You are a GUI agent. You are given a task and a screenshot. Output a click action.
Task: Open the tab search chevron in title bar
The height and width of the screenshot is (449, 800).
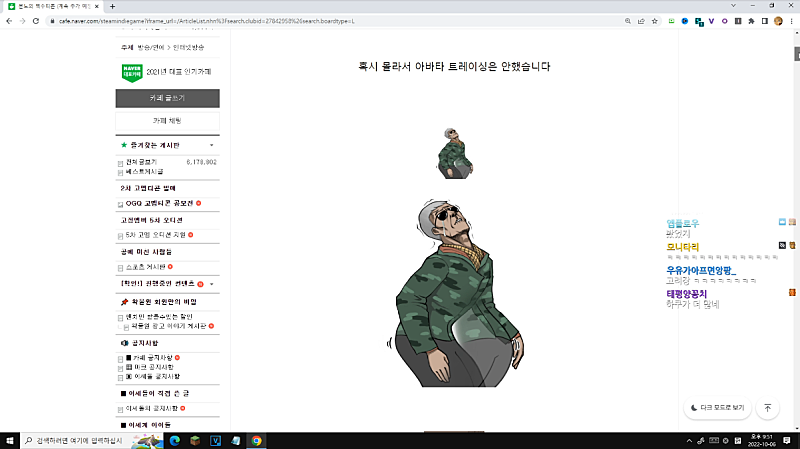(733, 6)
